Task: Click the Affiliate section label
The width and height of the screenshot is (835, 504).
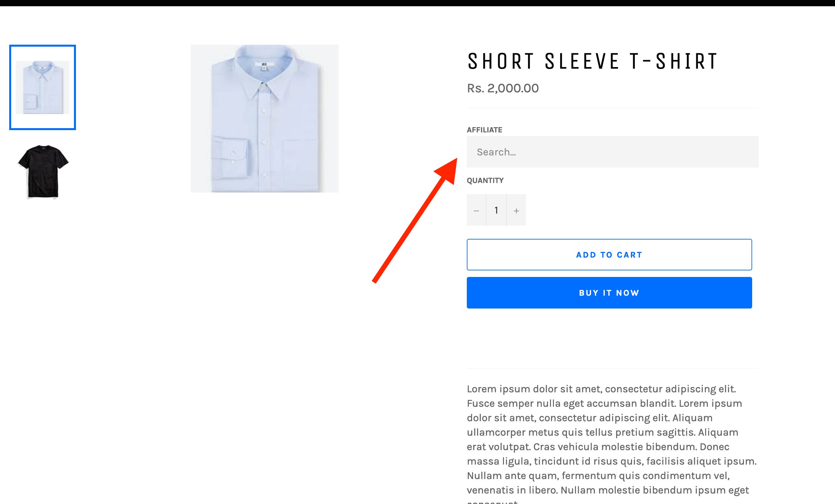Action: coord(484,129)
